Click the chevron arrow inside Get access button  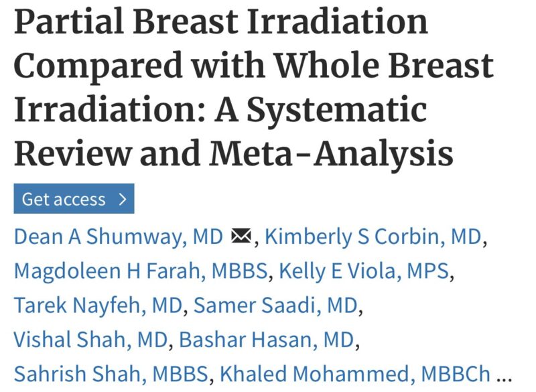point(122,198)
